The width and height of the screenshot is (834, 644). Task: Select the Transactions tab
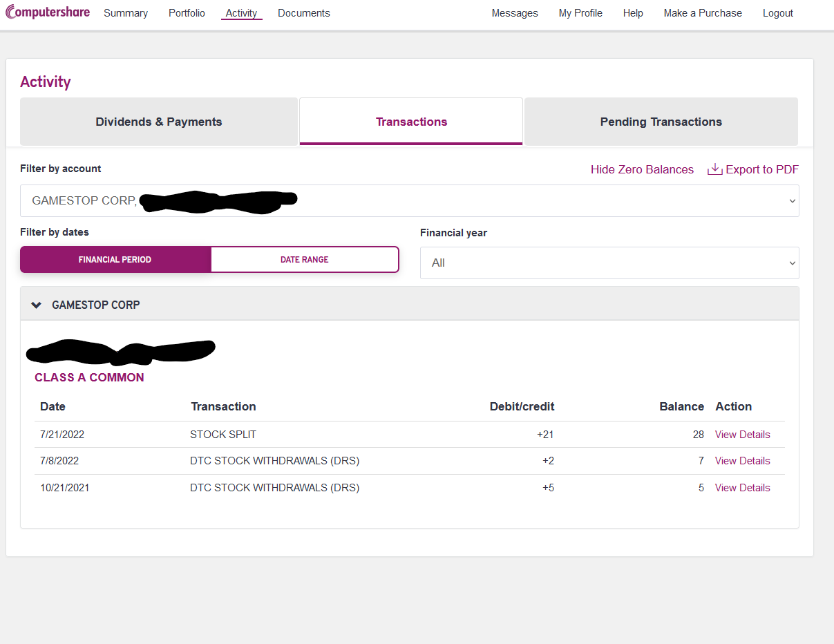click(x=411, y=122)
